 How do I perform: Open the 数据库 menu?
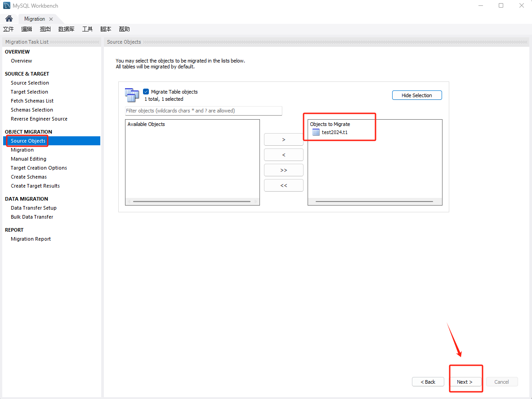pos(66,29)
